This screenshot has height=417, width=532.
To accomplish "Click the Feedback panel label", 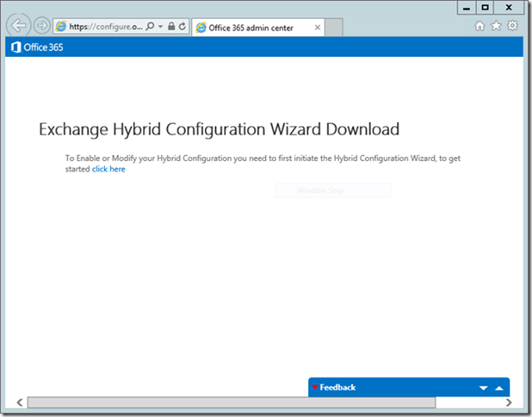I will [337, 388].
